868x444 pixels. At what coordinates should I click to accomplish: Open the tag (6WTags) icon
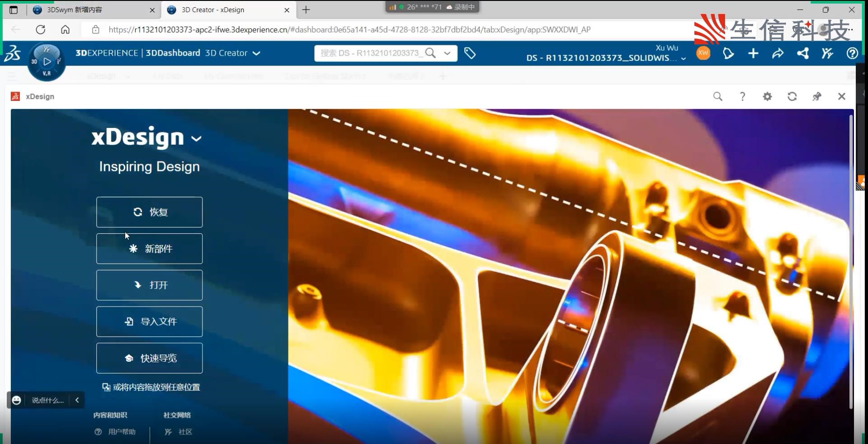tap(470, 53)
